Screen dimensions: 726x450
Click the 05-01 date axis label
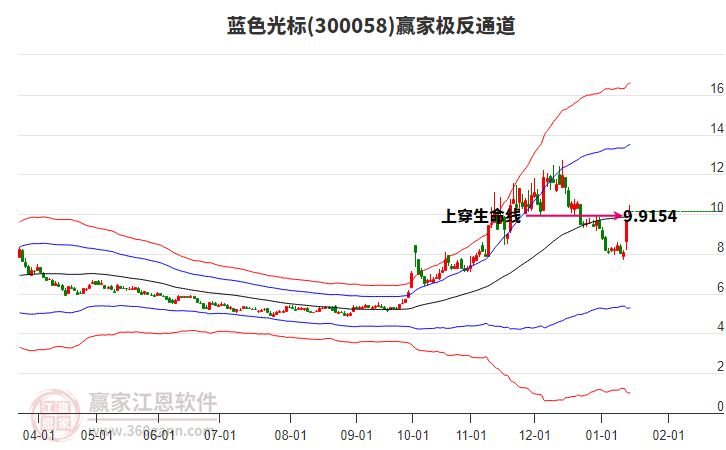[x=96, y=435]
